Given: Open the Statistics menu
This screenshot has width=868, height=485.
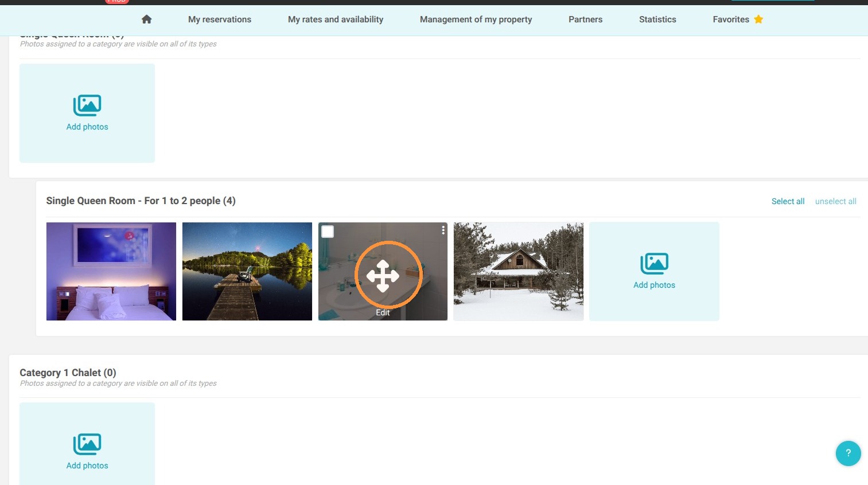Looking at the screenshot, I should (657, 19).
